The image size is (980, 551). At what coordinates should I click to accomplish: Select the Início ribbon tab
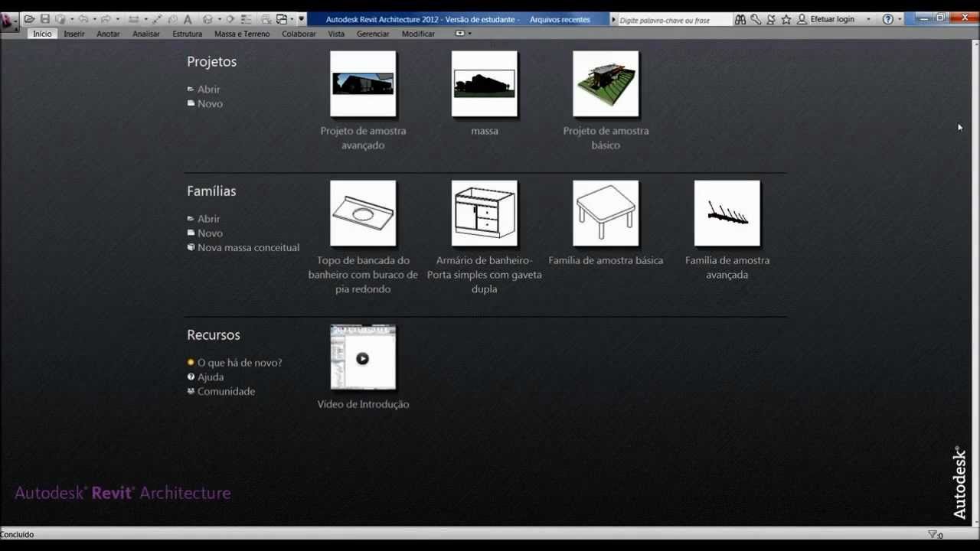[x=42, y=34]
